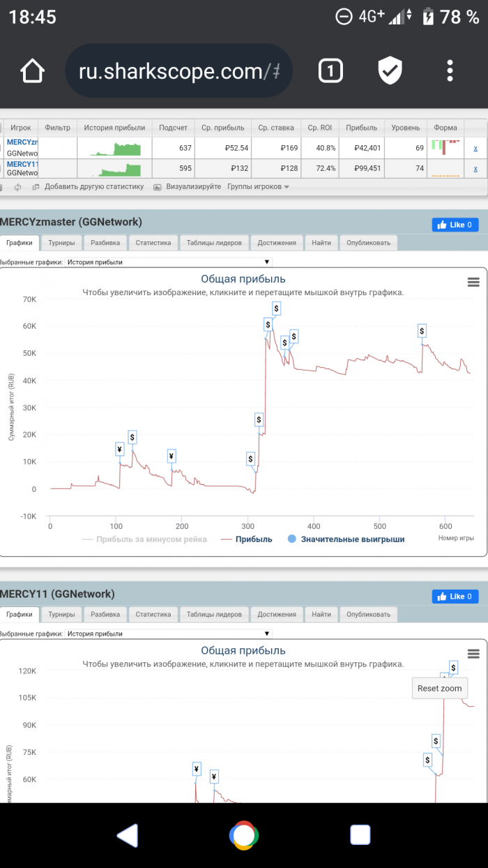Tap the Android recent apps square

[360, 835]
